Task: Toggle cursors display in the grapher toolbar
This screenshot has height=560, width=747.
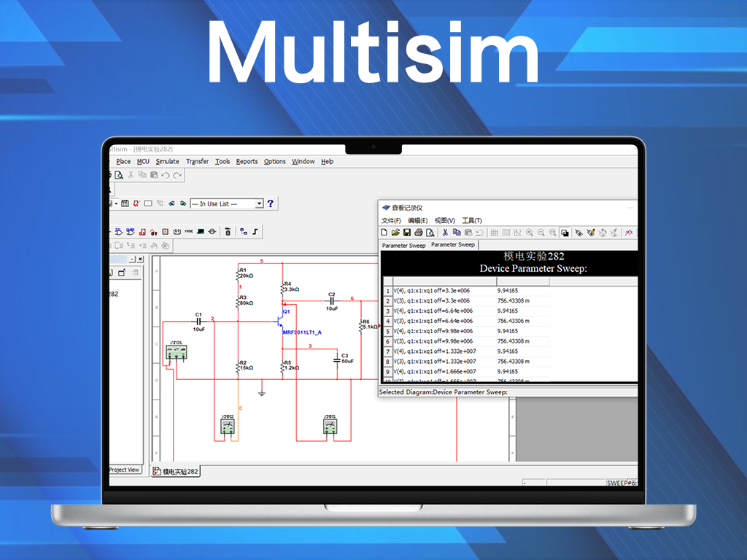Action: click(x=517, y=233)
